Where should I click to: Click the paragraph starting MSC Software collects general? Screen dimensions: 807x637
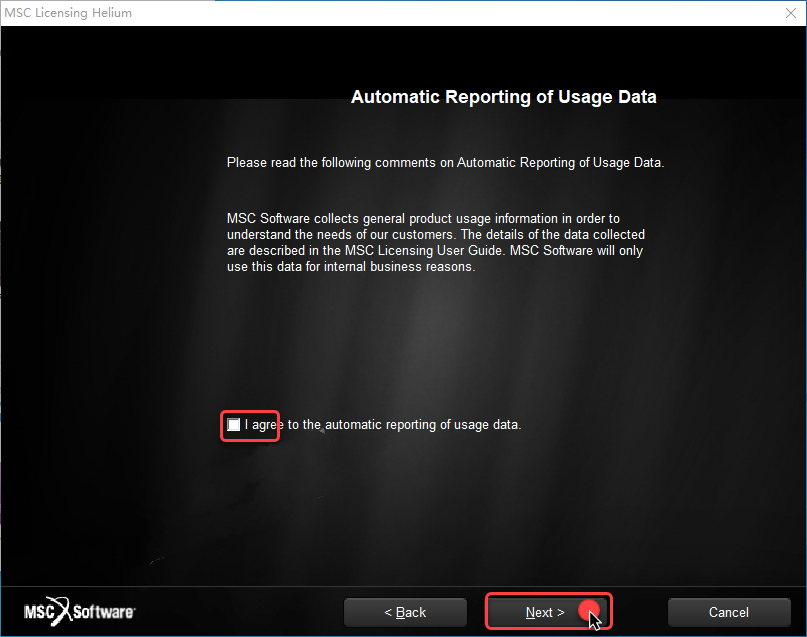click(x=435, y=242)
